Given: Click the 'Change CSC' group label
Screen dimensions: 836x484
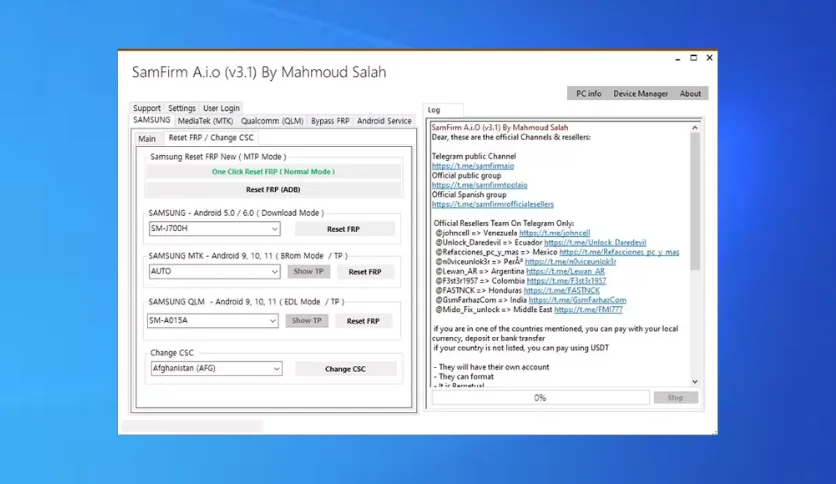Looking at the screenshot, I should point(172,353).
